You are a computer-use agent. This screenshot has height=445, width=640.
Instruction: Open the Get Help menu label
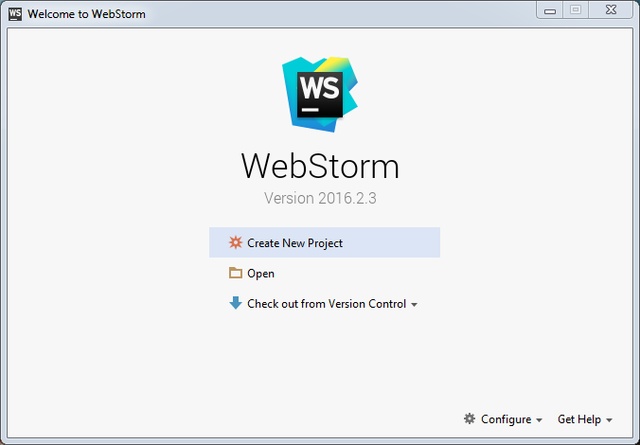coord(579,419)
